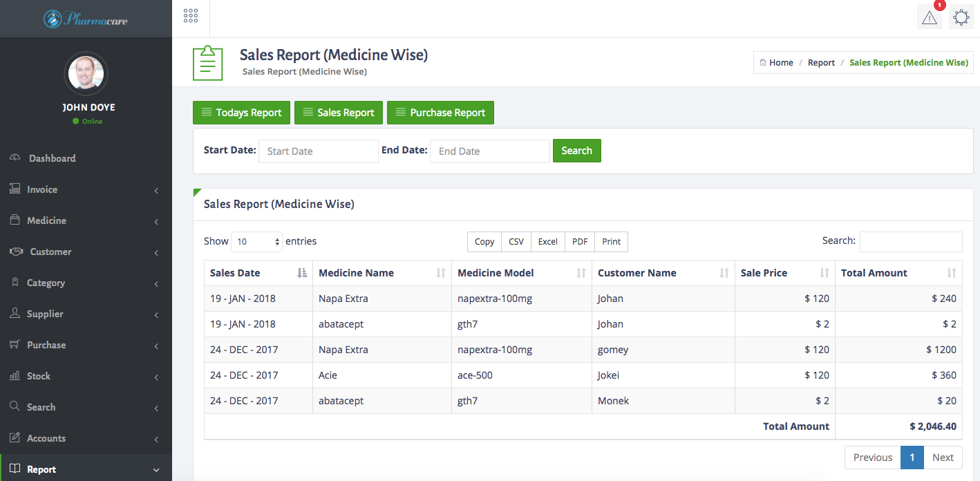The image size is (980, 481).
Task: Open the Medicine section in the sidebar
Action: 47,220
